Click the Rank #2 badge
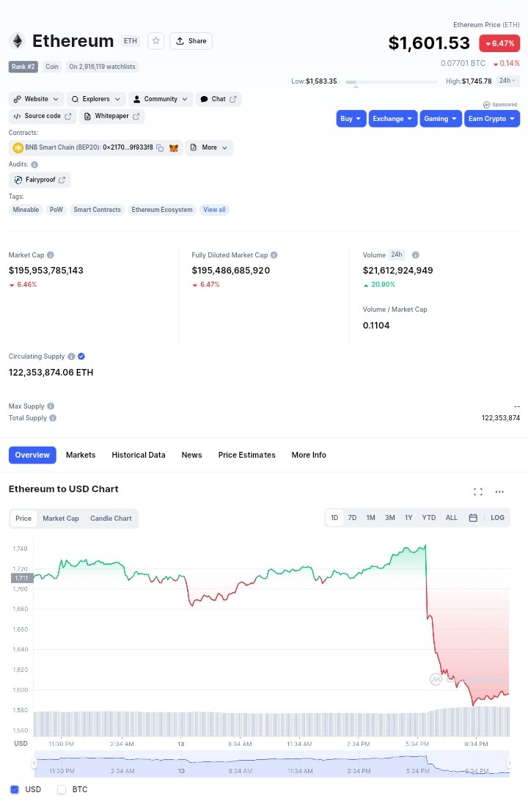 pyautogui.click(x=23, y=67)
